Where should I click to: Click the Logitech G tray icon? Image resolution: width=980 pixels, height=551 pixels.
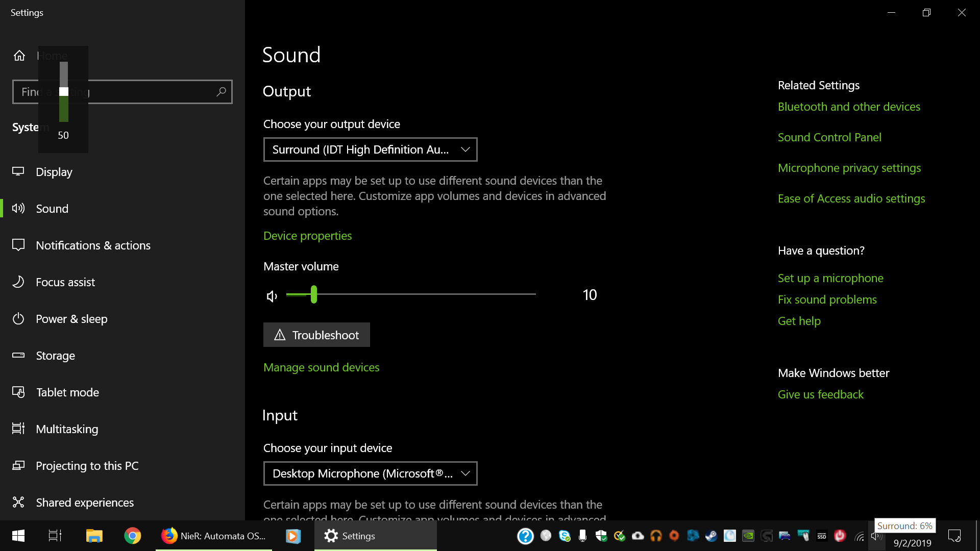pos(766,536)
